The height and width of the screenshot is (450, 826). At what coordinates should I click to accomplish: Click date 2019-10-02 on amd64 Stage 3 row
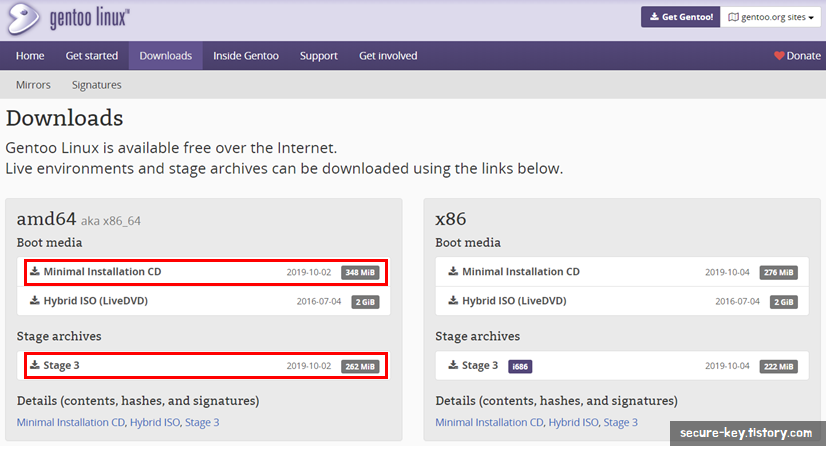coord(309,366)
